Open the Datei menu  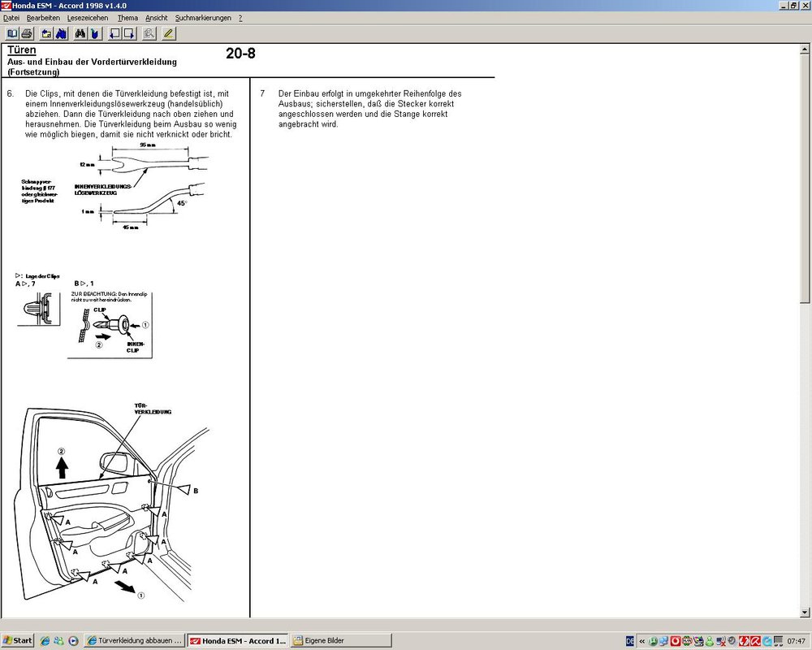point(11,17)
